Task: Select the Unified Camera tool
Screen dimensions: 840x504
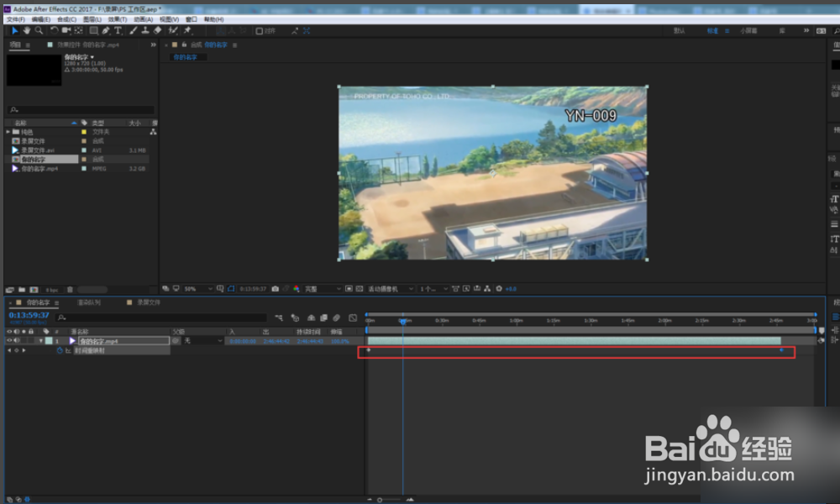Action: (66, 30)
